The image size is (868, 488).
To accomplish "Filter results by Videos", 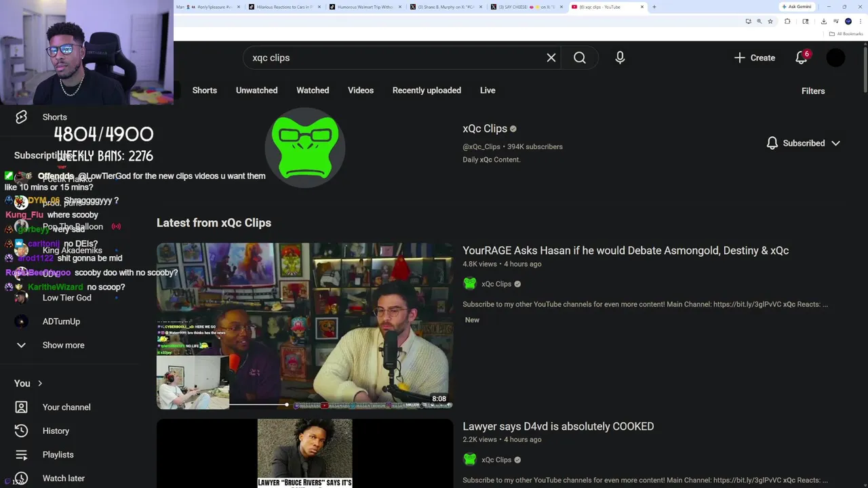I will coord(361,90).
